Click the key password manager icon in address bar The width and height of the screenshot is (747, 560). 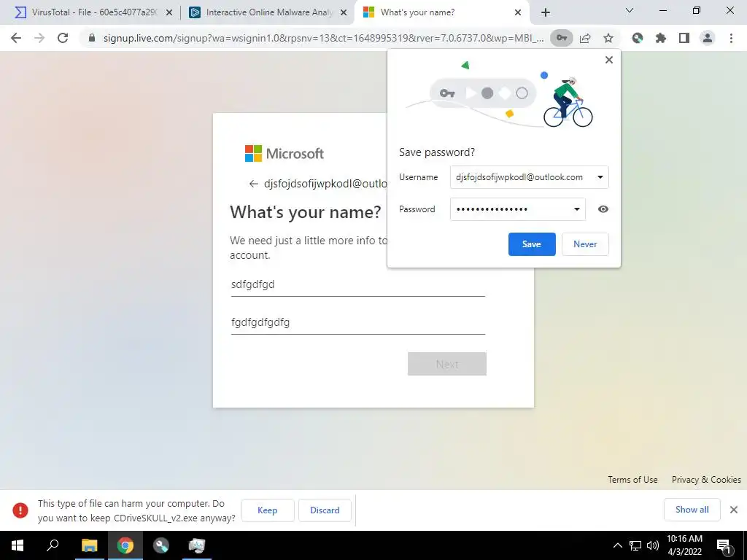pos(562,38)
